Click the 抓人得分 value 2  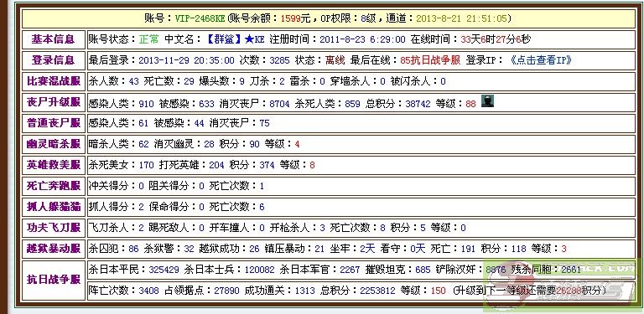coord(141,207)
